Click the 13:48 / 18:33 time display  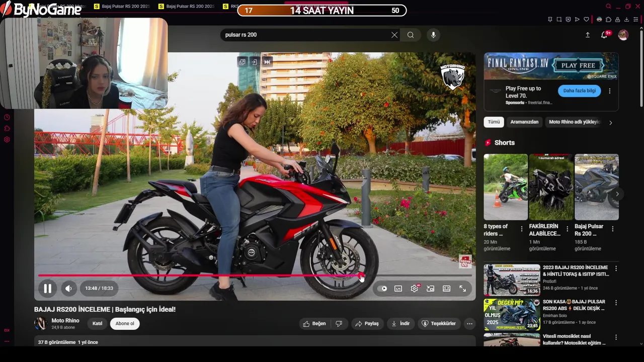click(x=99, y=288)
